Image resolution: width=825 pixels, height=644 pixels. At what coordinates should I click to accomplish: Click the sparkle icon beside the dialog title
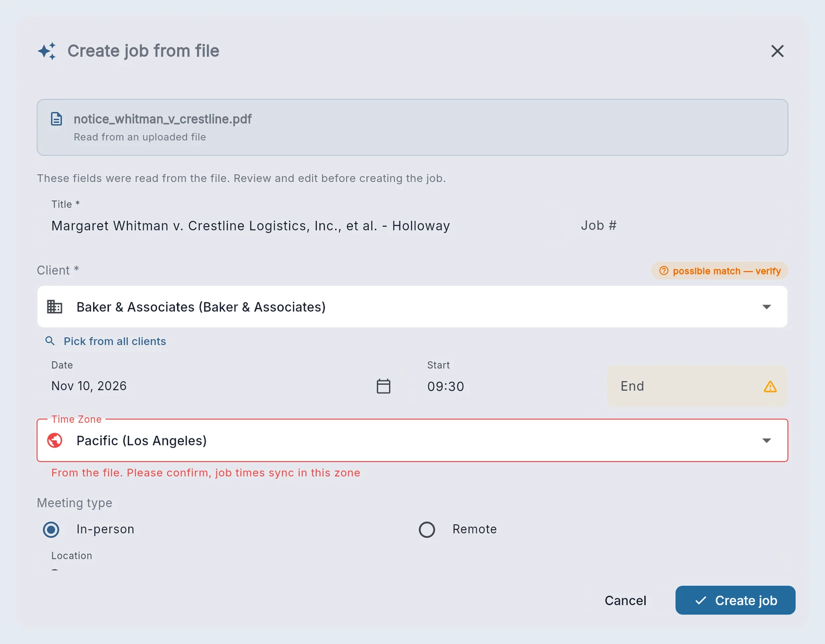coord(47,51)
